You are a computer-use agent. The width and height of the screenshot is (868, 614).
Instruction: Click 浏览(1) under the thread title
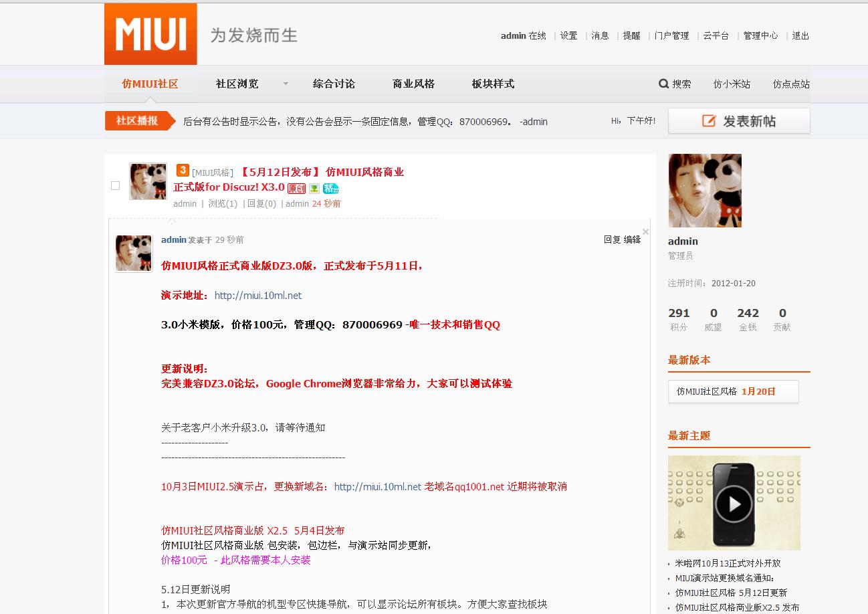pos(223,203)
